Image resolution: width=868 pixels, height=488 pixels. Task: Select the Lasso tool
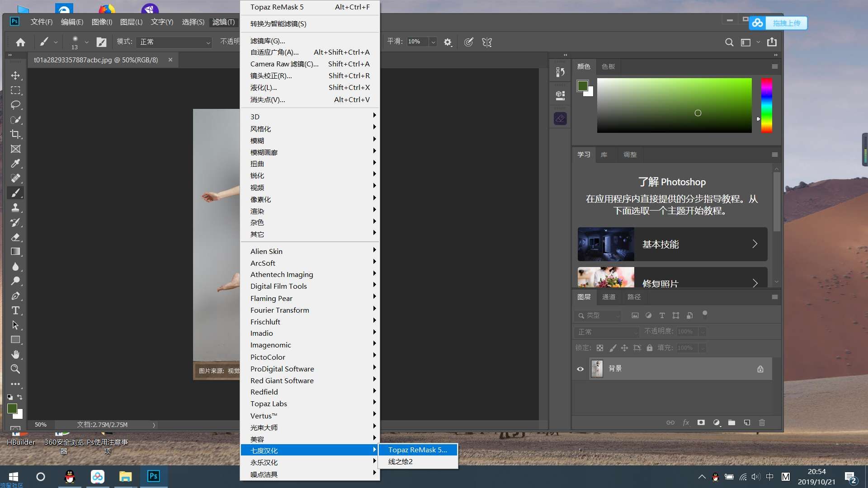click(x=15, y=105)
